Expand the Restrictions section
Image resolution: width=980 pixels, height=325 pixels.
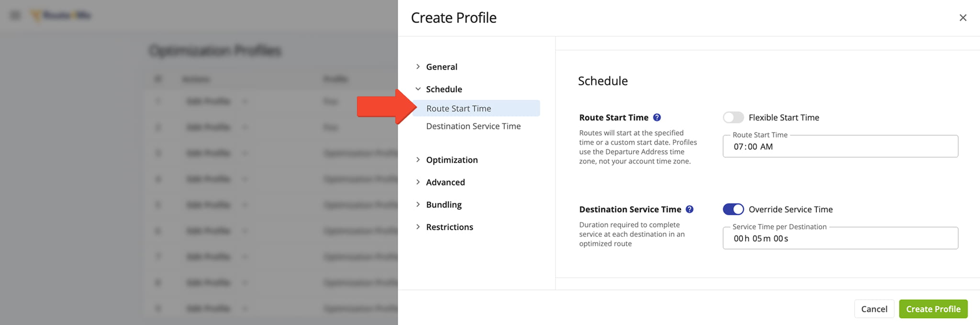click(449, 227)
